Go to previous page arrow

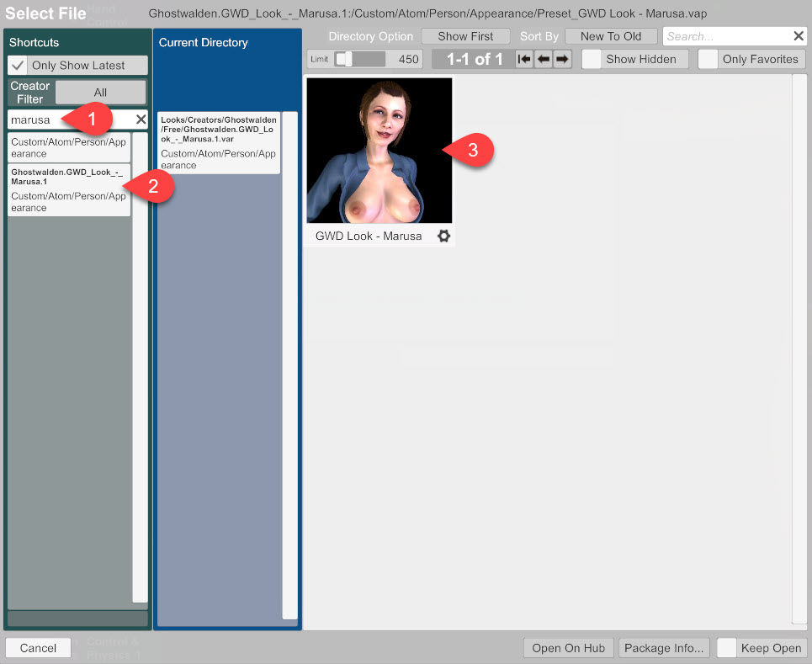tap(544, 59)
